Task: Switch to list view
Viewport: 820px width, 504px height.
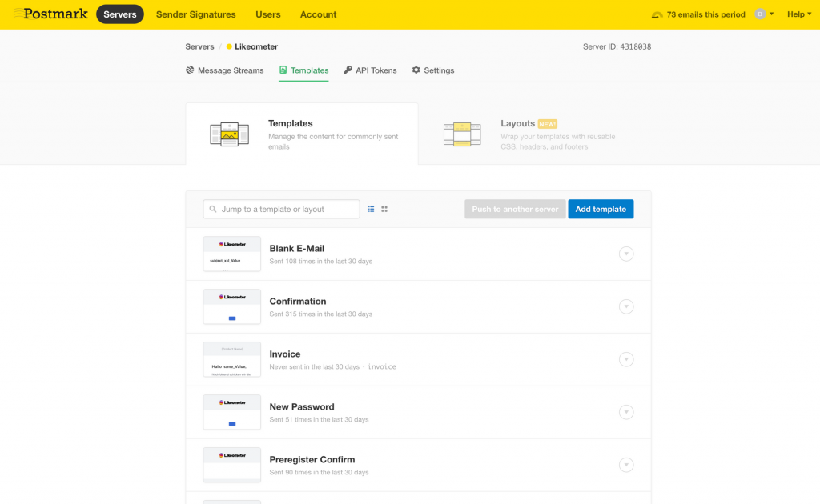Action: 371,209
